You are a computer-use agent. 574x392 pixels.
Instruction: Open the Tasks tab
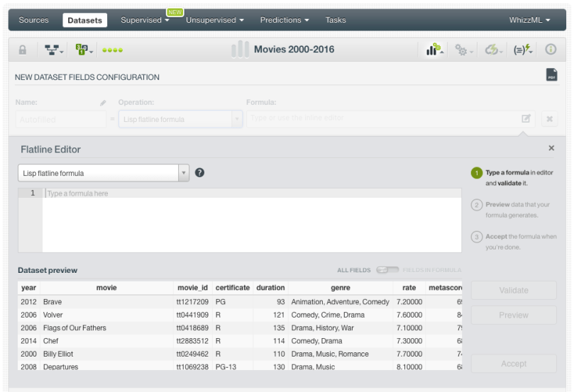pos(336,20)
